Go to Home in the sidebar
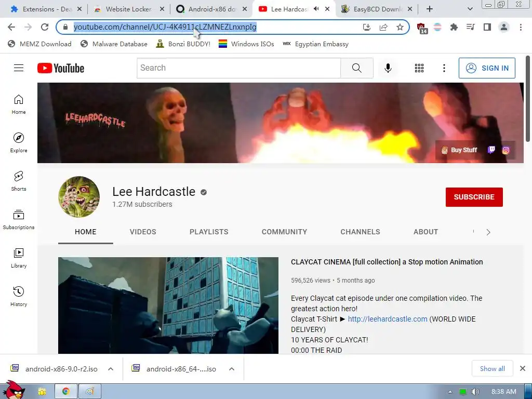 pyautogui.click(x=19, y=104)
